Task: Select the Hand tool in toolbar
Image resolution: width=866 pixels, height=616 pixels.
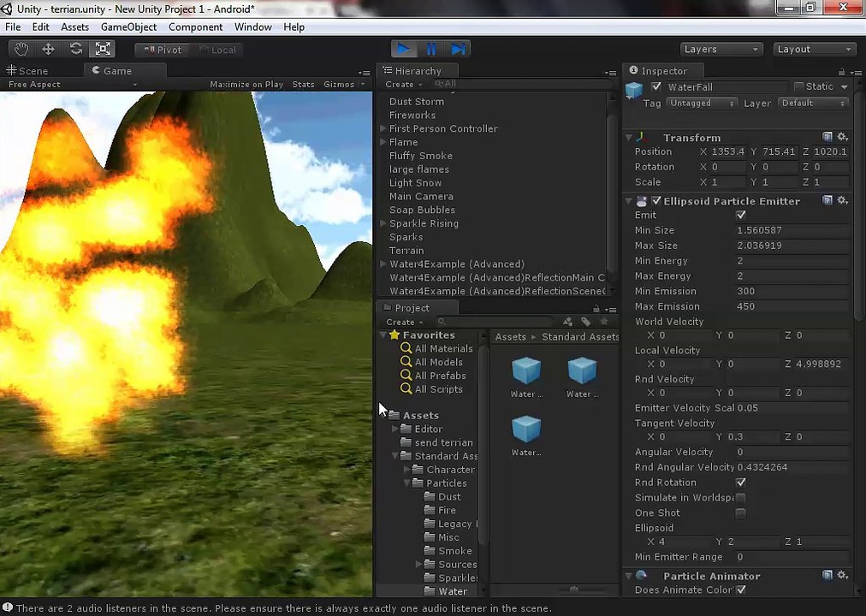Action: [21, 49]
